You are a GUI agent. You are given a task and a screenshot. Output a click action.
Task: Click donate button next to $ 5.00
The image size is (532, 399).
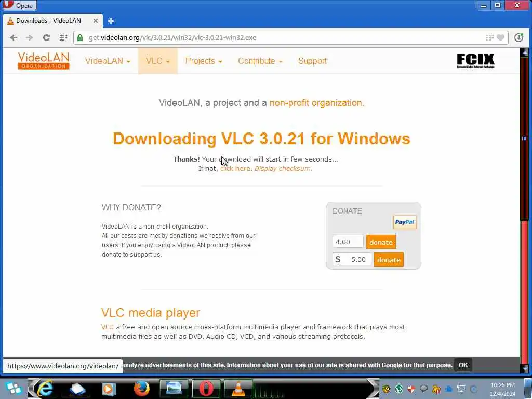pyautogui.click(x=389, y=260)
